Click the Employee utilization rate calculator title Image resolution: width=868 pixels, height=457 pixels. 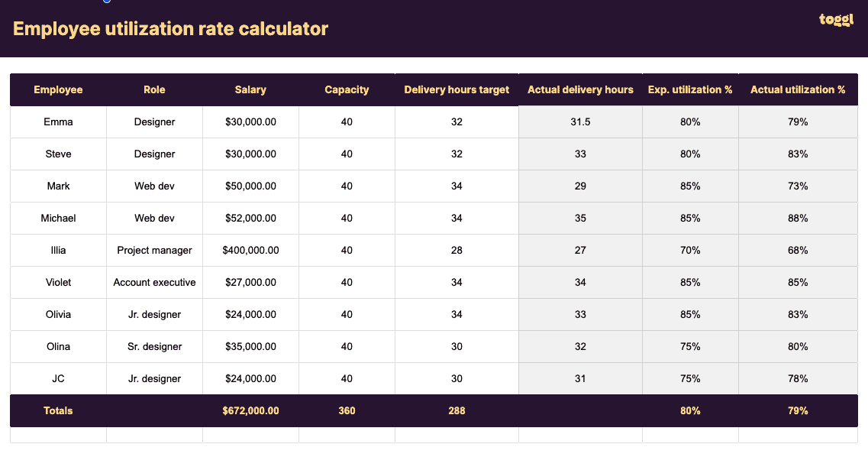[170, 29]
